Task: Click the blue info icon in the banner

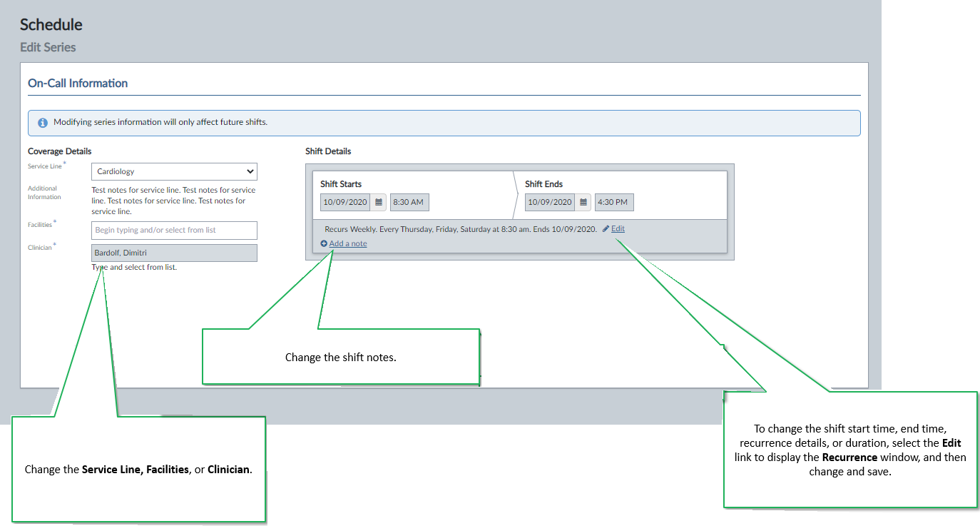Action: [x=43, y=123]
